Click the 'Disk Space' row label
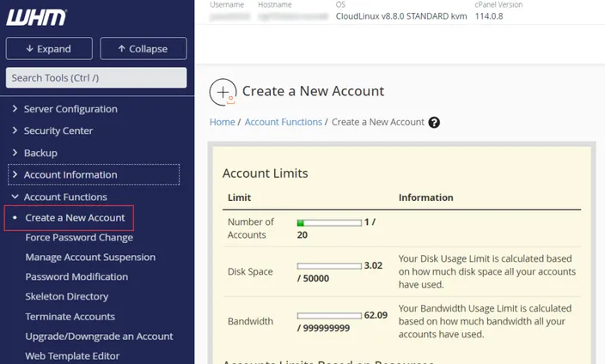 pyautogui.click(x=250, y=272)
